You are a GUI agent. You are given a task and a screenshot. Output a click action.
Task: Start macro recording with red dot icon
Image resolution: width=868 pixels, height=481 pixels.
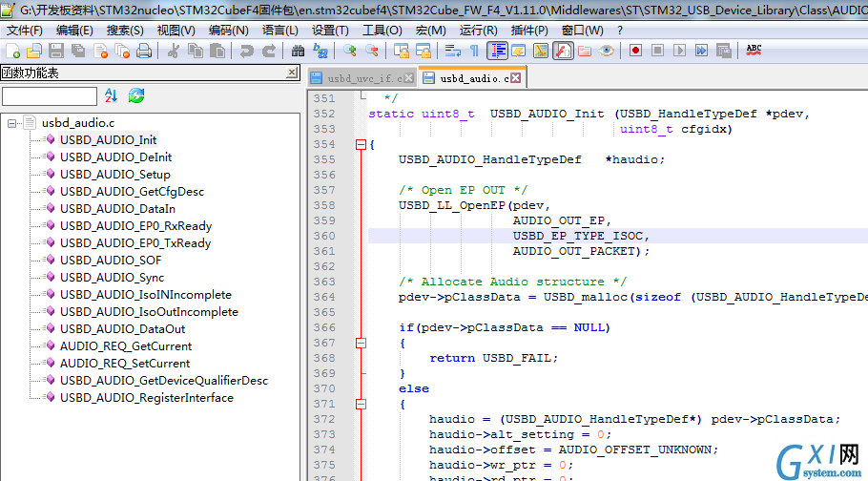[635, 51]
